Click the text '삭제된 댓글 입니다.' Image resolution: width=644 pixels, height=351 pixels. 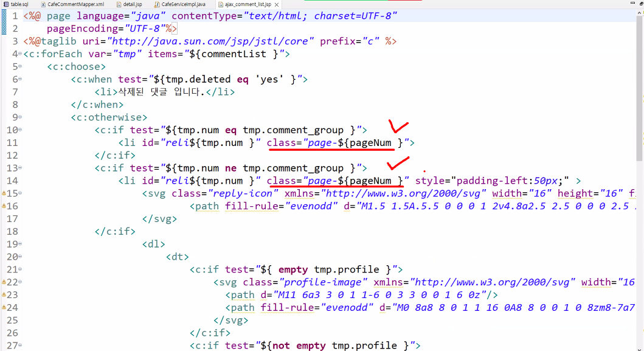click(161, 92)
